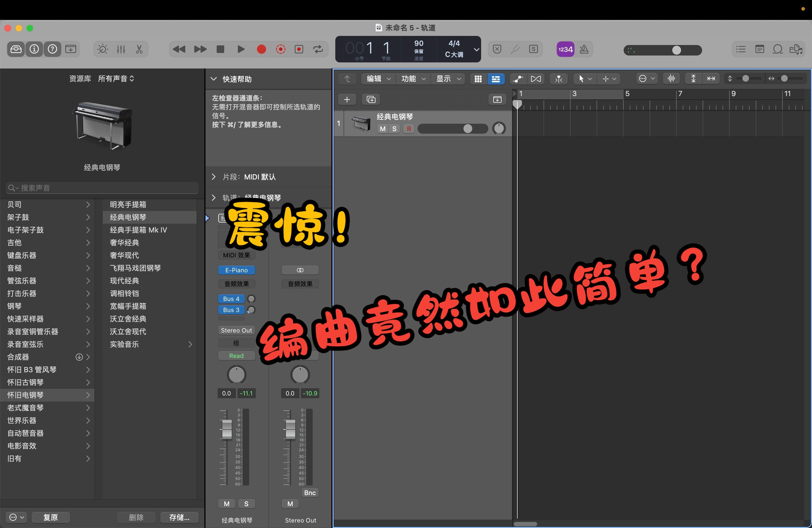Collapse the 快速帮助 section chevron

click(213, 79)
